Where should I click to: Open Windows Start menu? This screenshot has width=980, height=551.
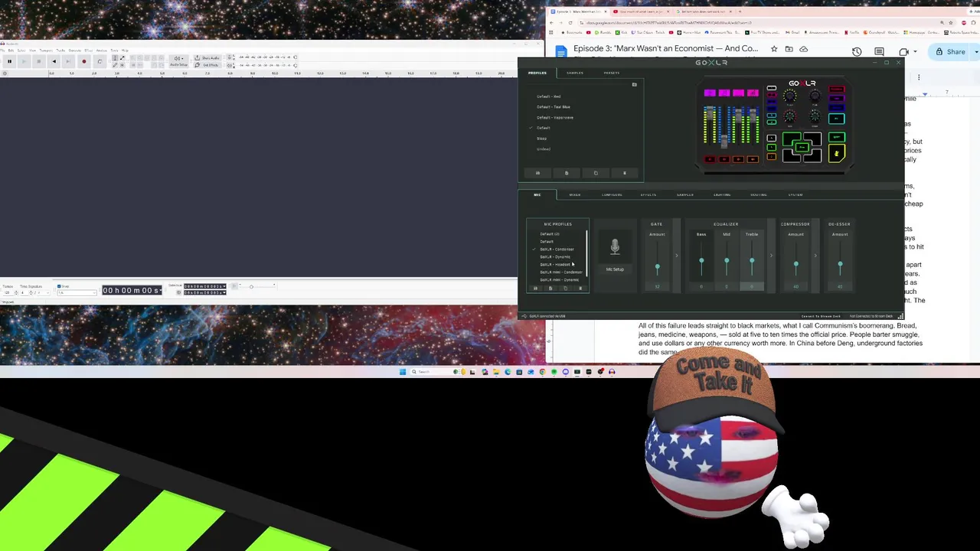tap(403, 372)
